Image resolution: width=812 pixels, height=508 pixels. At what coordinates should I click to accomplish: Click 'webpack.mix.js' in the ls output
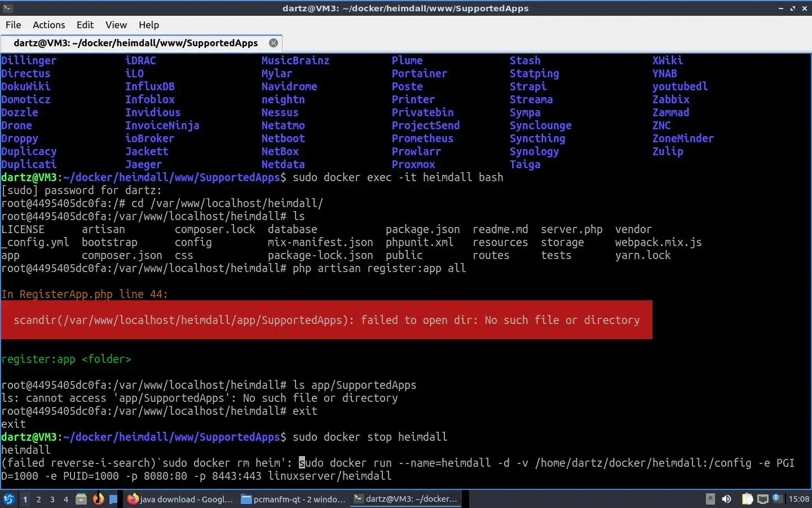coord(658,242)
